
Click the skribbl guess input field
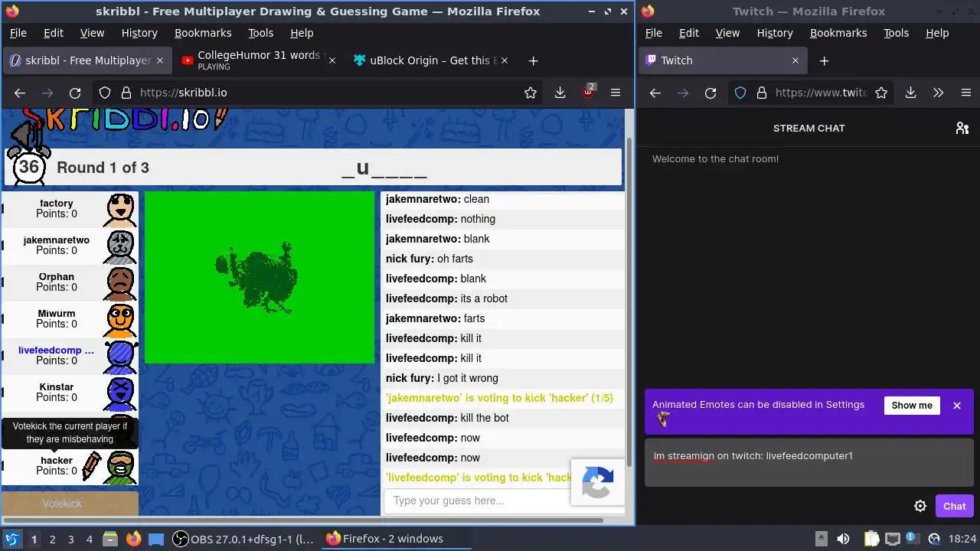[478, 500]
